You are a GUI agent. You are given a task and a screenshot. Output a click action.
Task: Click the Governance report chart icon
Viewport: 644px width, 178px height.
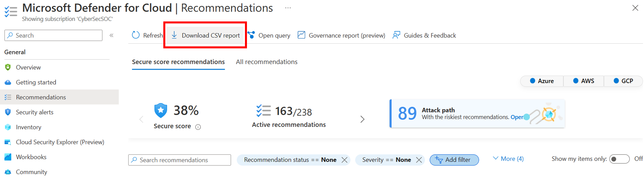pyautogui.click(x=301, y=35)
